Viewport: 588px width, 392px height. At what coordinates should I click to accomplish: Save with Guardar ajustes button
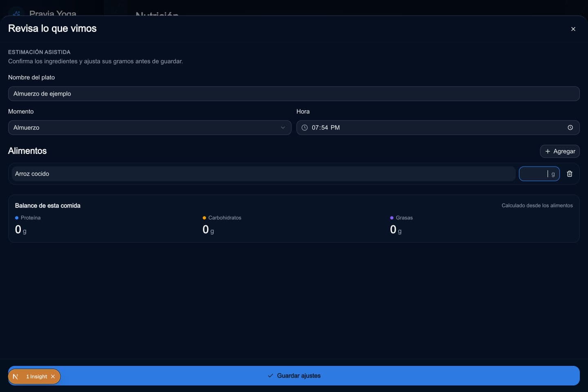point(294,376)
